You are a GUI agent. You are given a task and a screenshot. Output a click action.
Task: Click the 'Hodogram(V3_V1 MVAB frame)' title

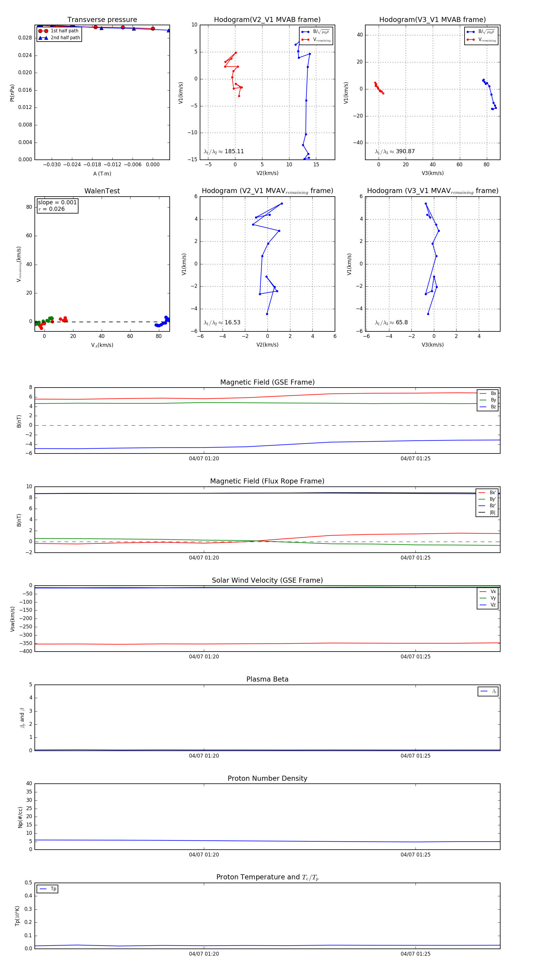(432, 19)
